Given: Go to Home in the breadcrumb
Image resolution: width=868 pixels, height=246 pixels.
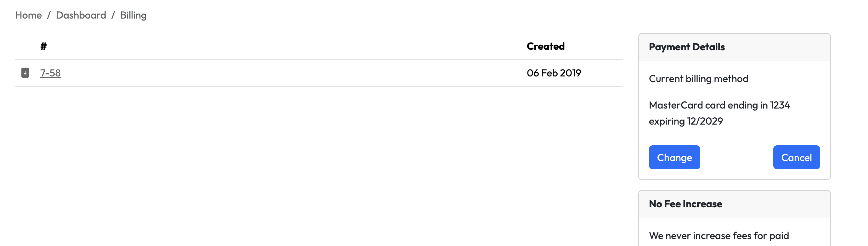Looking at the screenshot, I should click(x=28, y=15).
